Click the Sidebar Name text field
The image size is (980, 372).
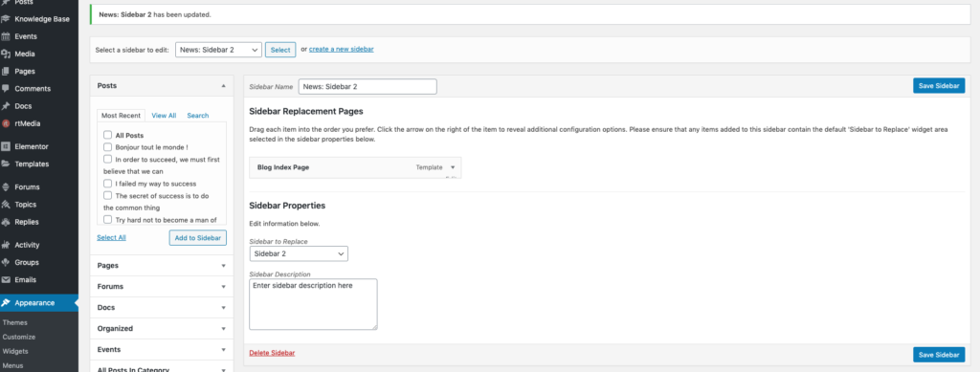[x=367, y=87]
